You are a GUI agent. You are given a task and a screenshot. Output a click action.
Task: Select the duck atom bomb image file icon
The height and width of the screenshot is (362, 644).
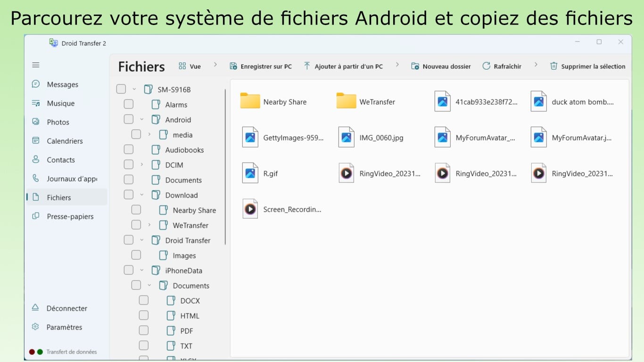(x=538, y=101)
